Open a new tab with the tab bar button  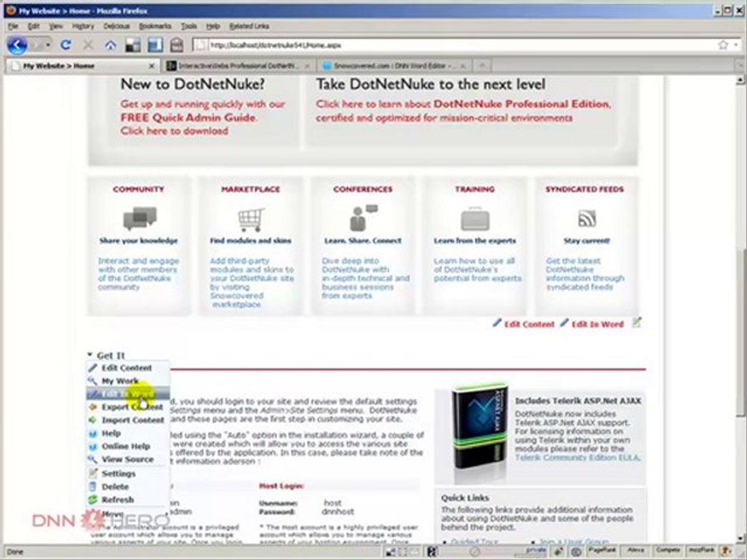(x=482, y=65)
